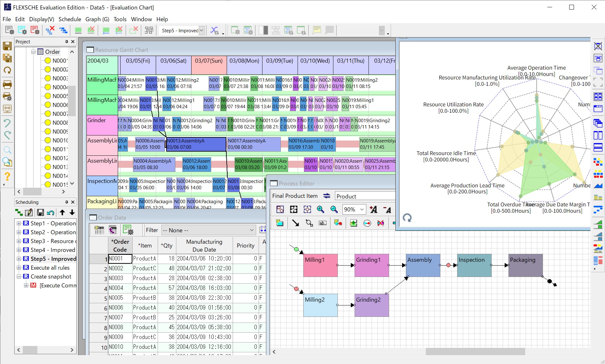Move the scheduling rule up with the up arrow

click(62, 212)
